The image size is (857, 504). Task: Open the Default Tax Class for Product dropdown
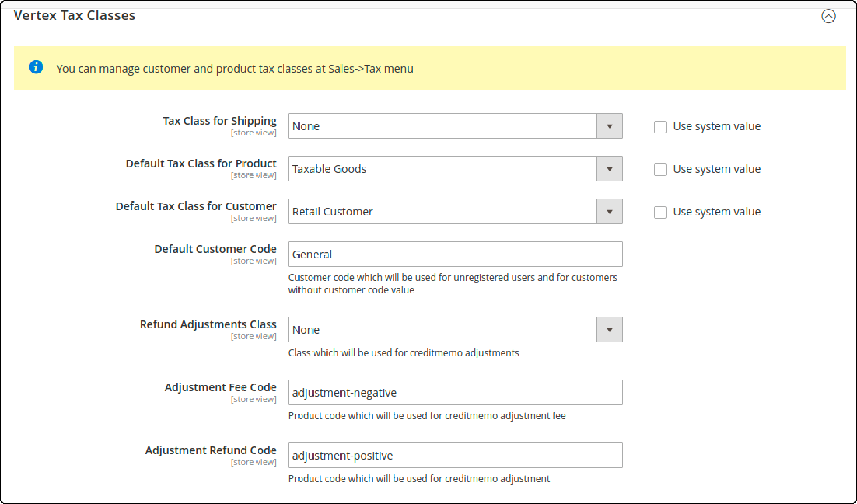pyautogui.click(x=455, y=168)
